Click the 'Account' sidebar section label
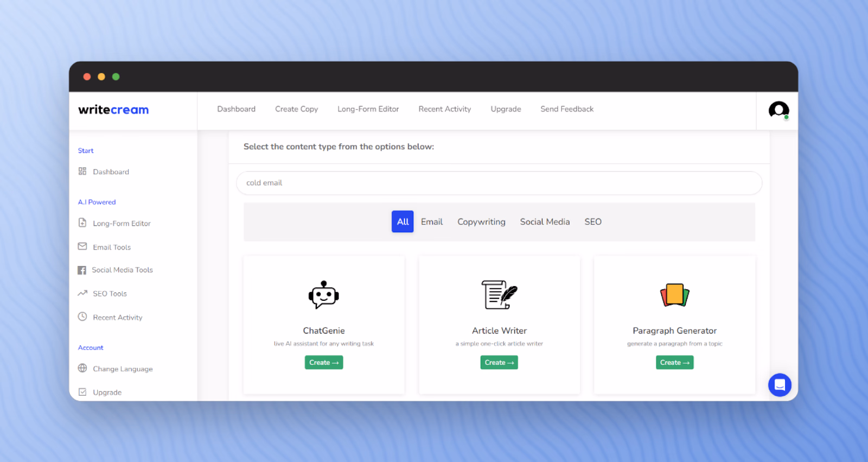Image resolution: width=868 pixels, height=462 pixels. click(90, 347)
